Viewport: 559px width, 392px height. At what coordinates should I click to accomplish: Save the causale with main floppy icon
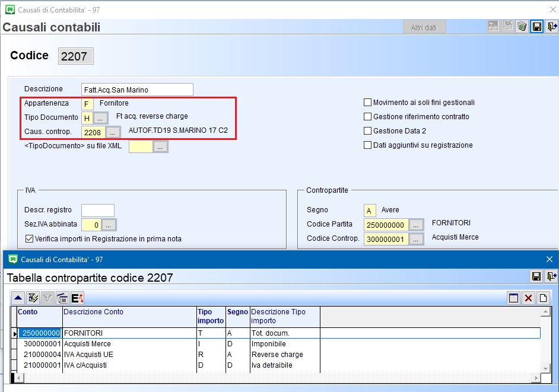coord(536,26)
